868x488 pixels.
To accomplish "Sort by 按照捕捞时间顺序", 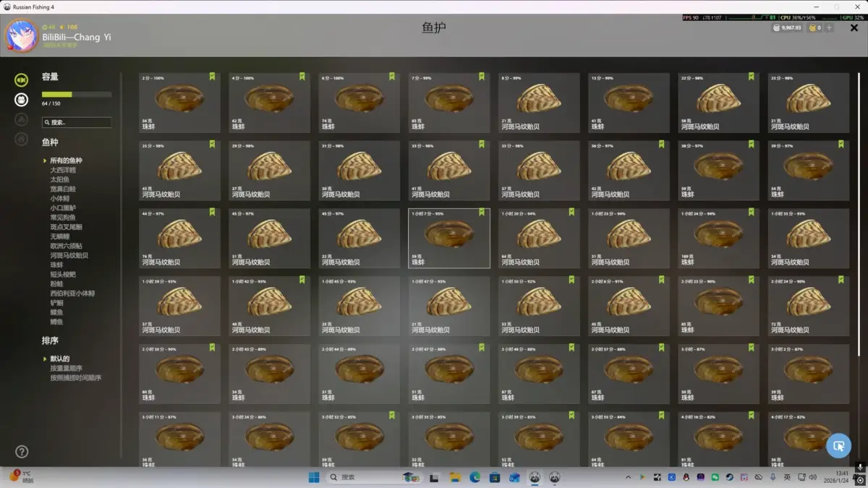I will point(75,377).
